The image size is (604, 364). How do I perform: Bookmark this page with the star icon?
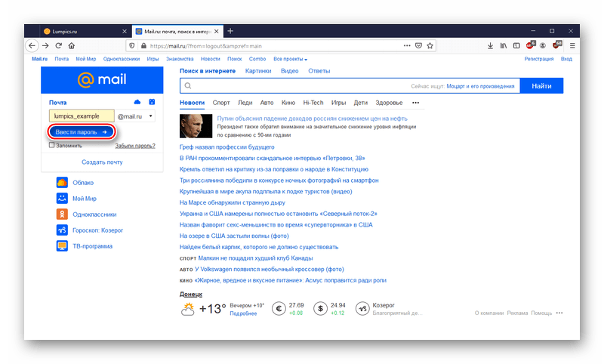430,45
